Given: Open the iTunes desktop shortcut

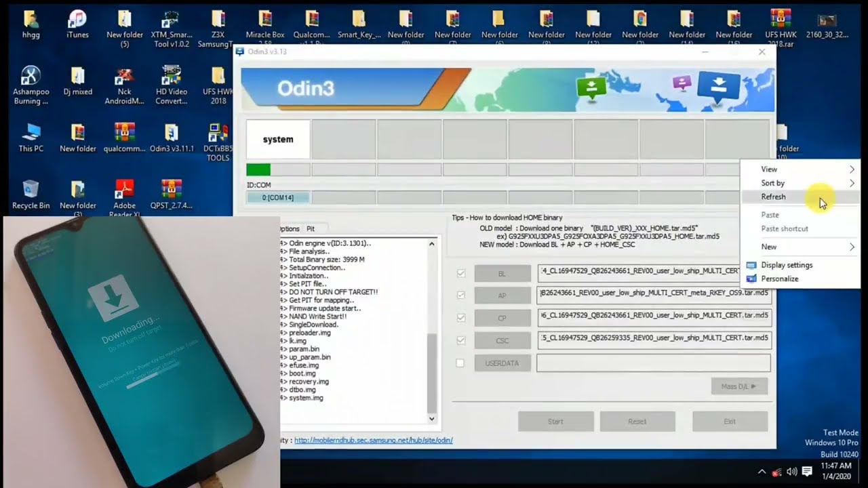Looking at the screenshot, I should (x=77, y=24).
